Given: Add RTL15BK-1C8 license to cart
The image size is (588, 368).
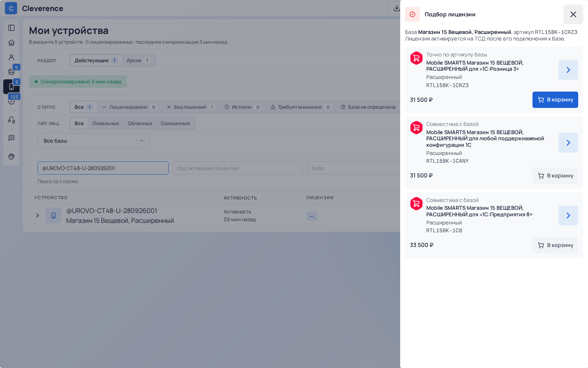Looking at the screenshot, I should [x=555, y=245].
